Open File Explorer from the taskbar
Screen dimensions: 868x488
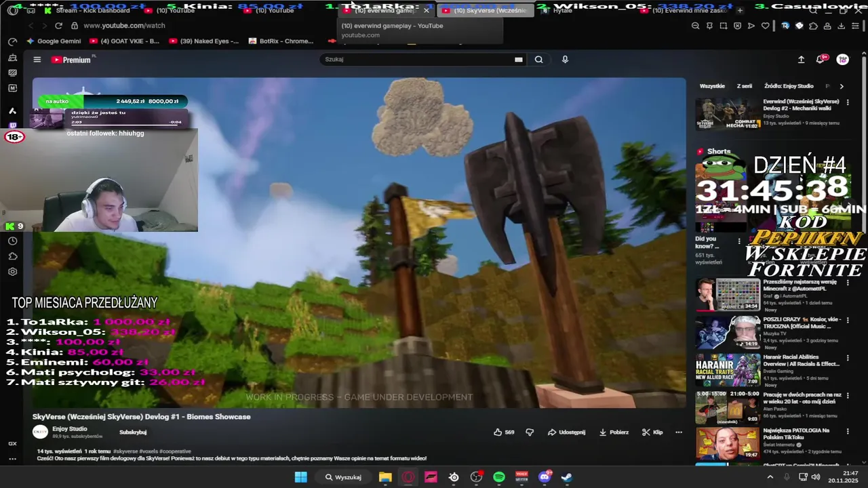coord(385,477)
